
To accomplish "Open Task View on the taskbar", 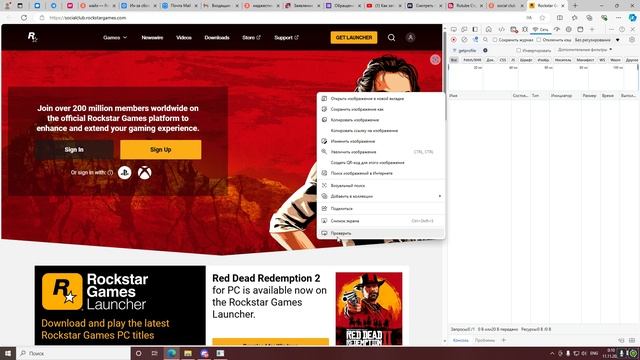I will [155, 353].
